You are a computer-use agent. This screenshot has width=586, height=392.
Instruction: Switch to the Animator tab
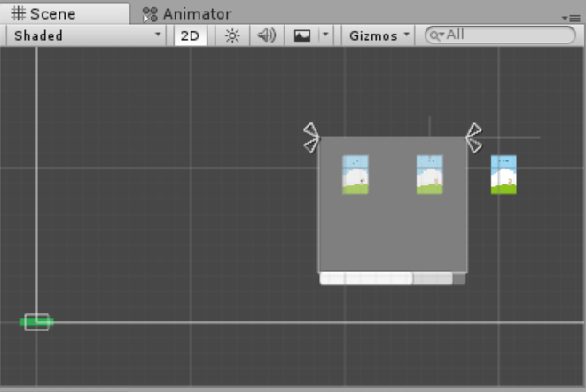tap(187, 14)
